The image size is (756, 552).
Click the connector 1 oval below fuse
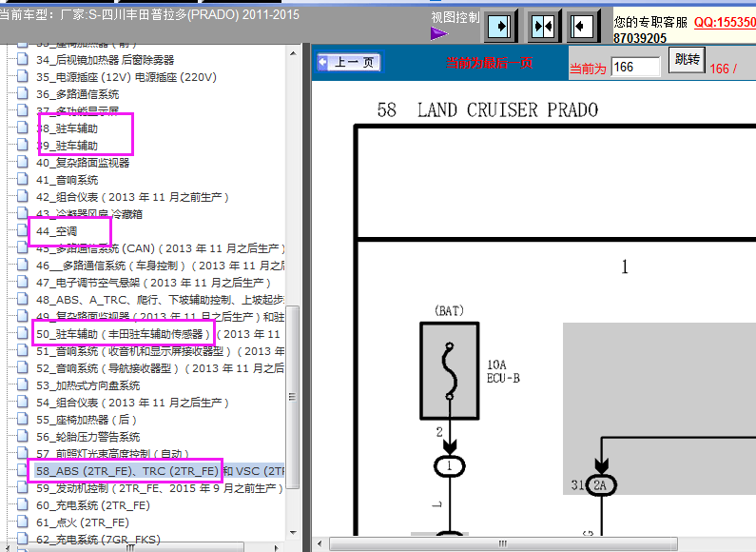point(450,466)
